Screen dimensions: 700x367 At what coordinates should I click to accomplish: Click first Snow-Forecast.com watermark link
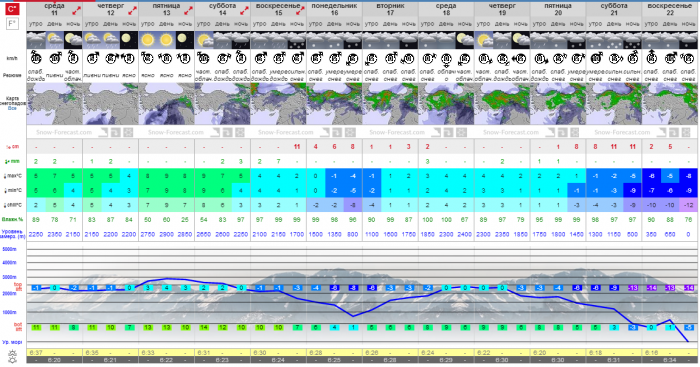tap(64, 132)
